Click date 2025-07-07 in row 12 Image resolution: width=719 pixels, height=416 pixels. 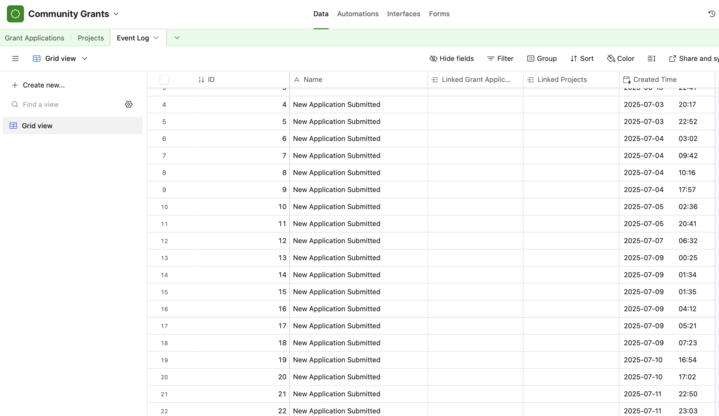pos(643,241)
